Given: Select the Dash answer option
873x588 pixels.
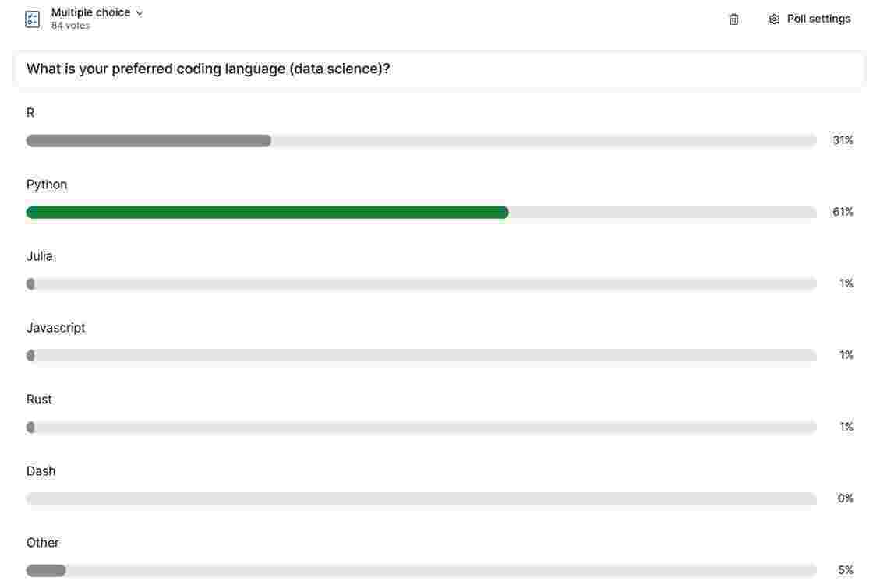Looking at the screenshot, I should [41, 471].
